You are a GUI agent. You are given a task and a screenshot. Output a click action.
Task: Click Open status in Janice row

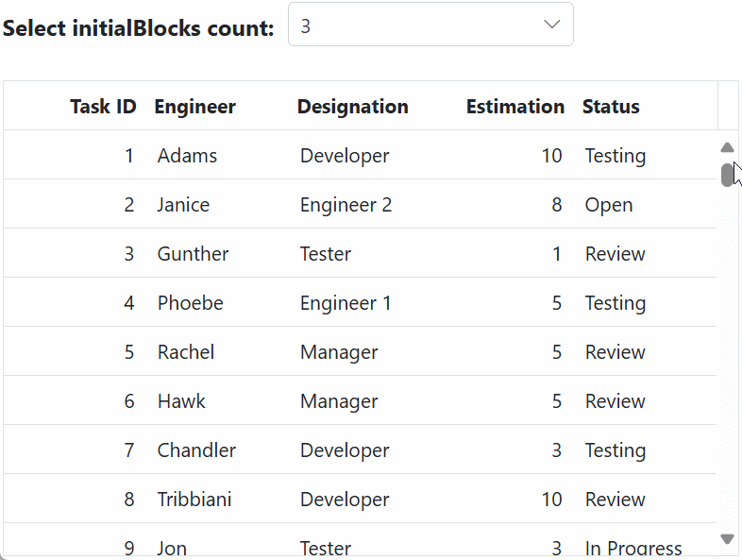coord(609,205)
